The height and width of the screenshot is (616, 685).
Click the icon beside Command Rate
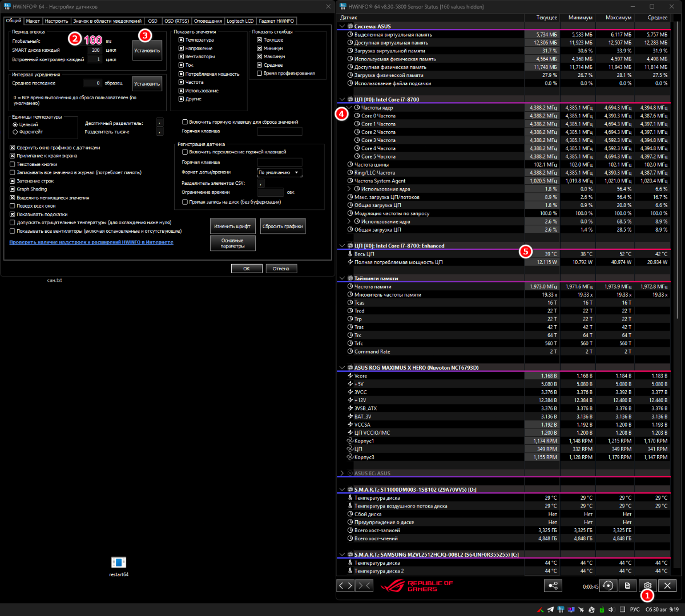point(350,352)
